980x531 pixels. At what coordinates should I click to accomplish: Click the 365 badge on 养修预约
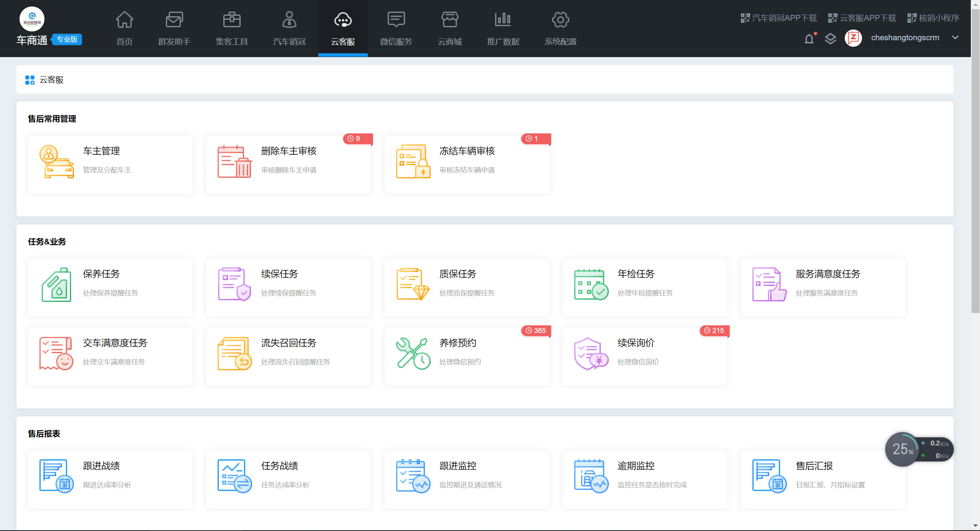536,331
